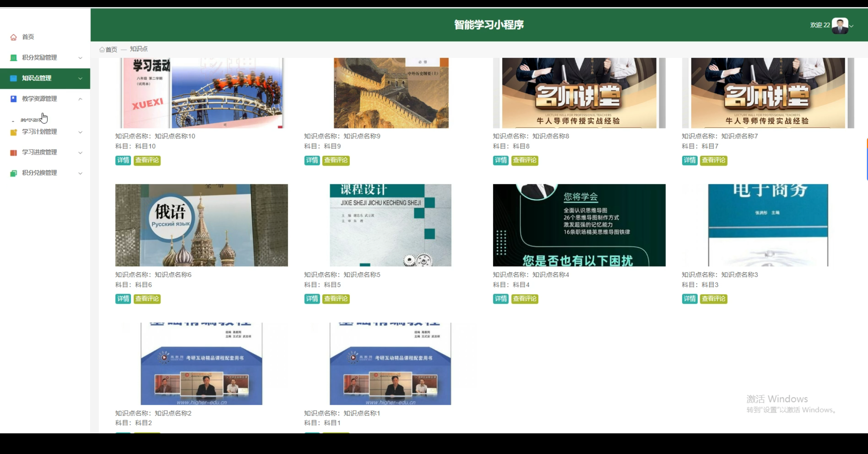Viewport: 868px width, 454px height.
Task: Click the green 积分奖励管理 sidebar icon
Action: (14, 58)
